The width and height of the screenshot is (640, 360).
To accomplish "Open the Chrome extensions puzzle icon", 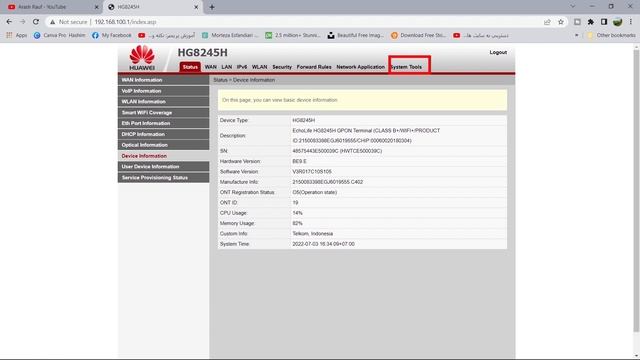I will point(591,22).
